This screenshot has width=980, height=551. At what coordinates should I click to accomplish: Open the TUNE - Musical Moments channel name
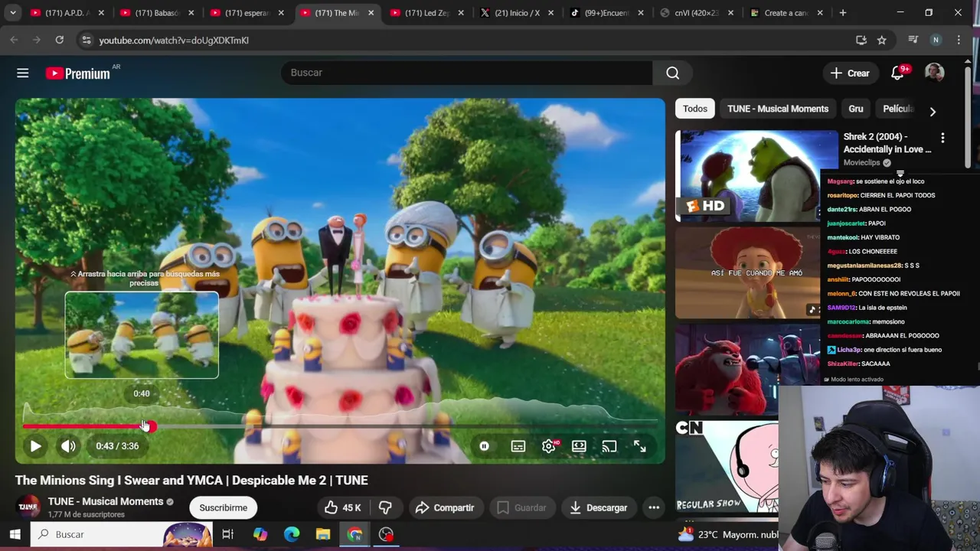106,501
